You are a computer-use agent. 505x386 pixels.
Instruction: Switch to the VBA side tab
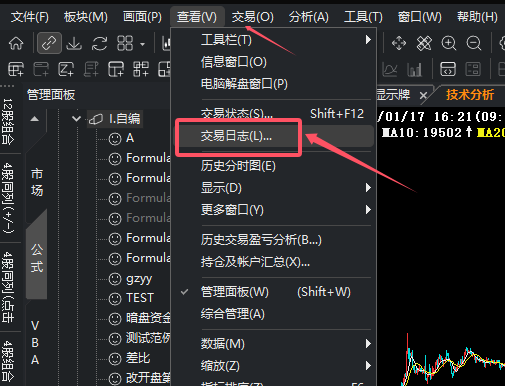(35, 343)
